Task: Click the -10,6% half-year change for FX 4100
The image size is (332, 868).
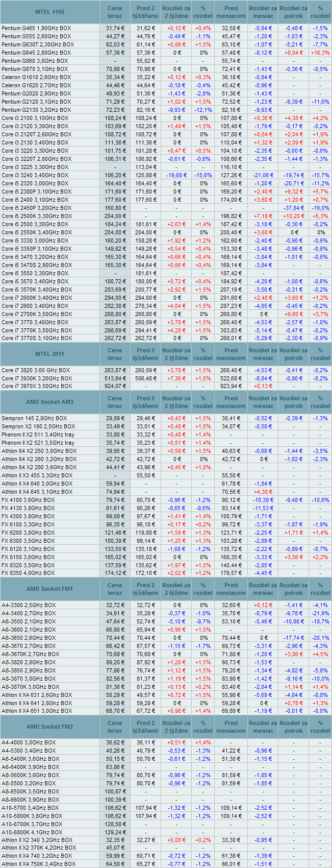Action: click(320, 500)
